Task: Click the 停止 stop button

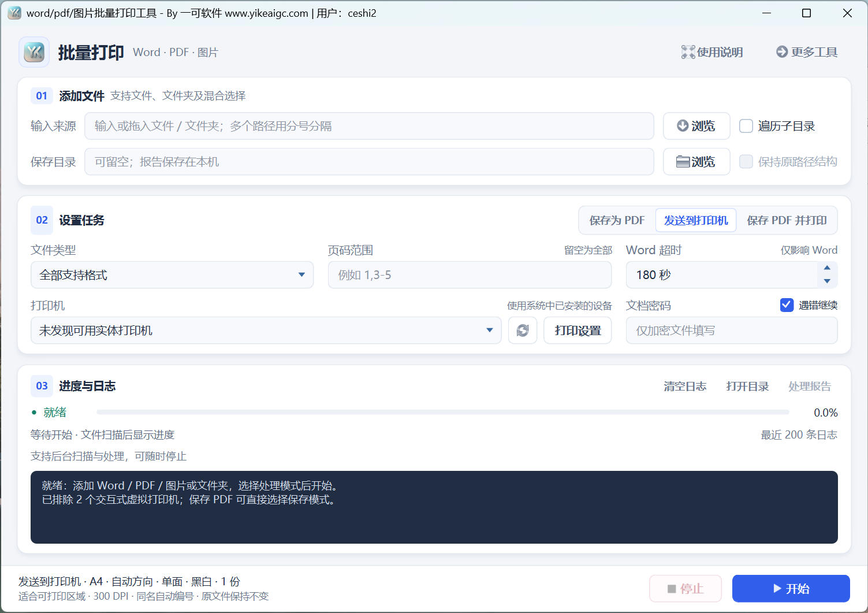Action: click(x=686, y=589)
